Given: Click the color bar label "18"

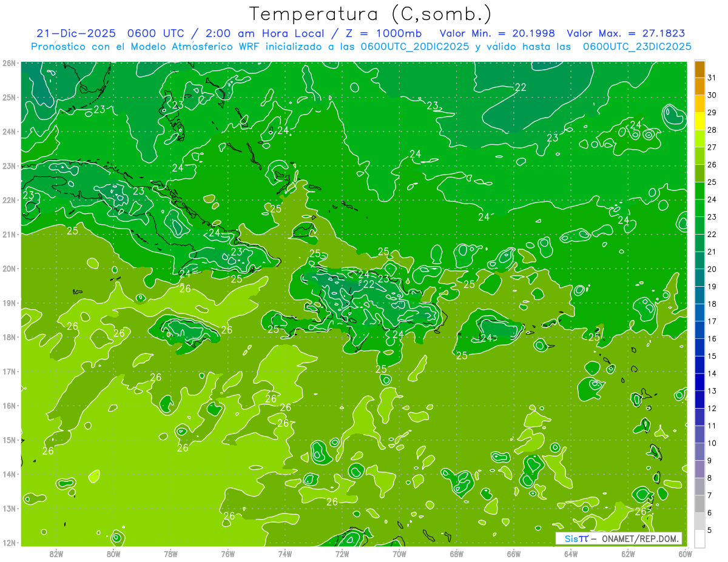Looking at the screenshot, I should 712,304.
